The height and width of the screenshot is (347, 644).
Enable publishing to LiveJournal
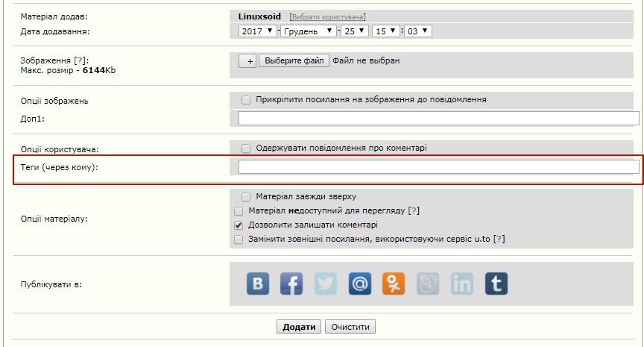pyautogui.click(x=428, y=284)
